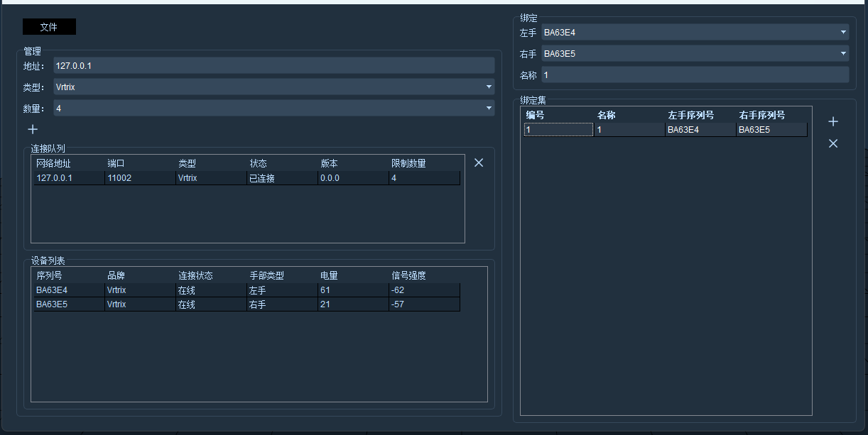The height and width of the screenshot is (435, 868).
Task: Click 右手 cell in device list
Action: [282, 304]
